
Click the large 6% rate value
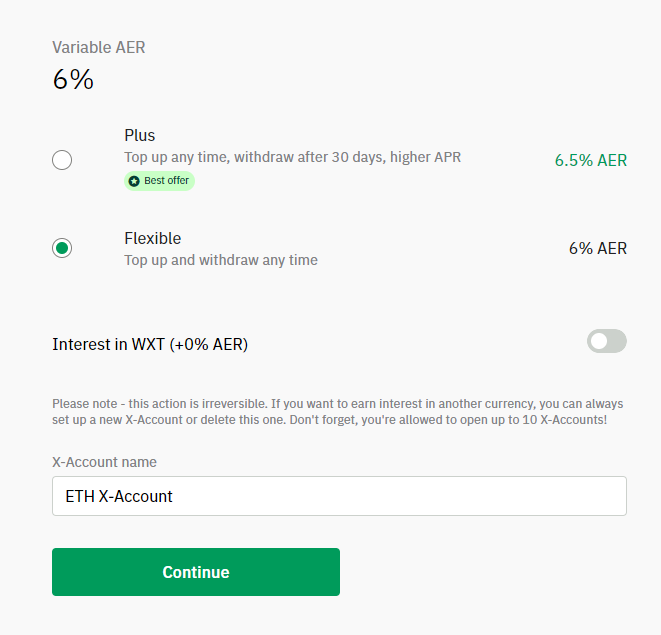point(73,79)
